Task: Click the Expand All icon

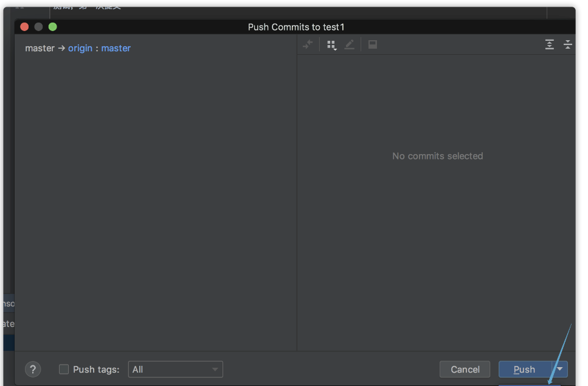Action: [550, 44]
